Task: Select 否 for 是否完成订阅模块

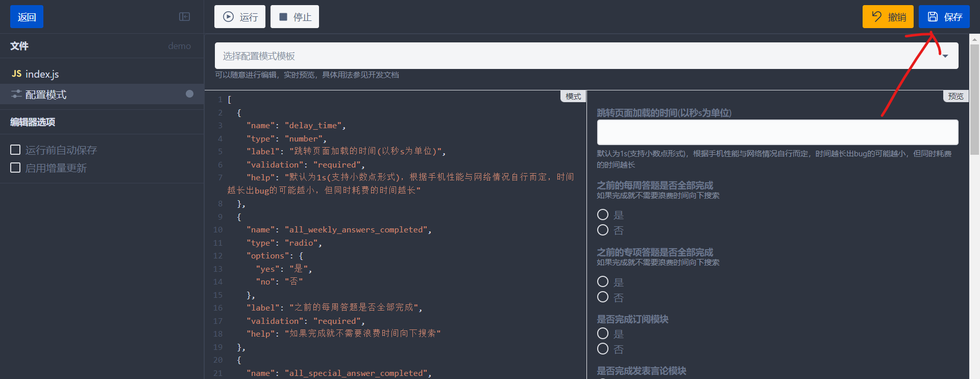Action: 603,349
